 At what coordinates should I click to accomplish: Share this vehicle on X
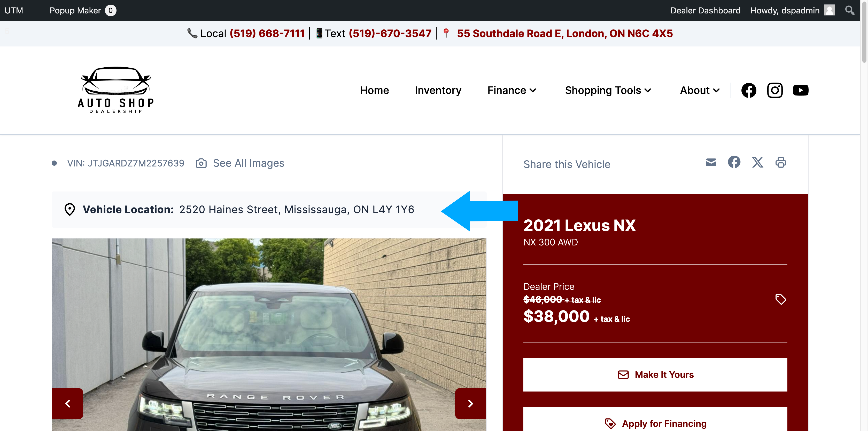coord(757,162)
